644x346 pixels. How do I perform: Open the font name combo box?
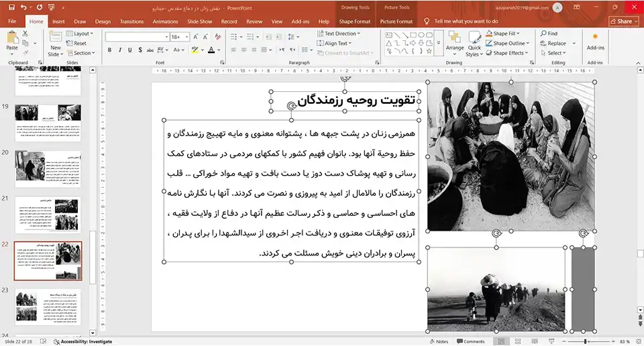coord(137,37)
